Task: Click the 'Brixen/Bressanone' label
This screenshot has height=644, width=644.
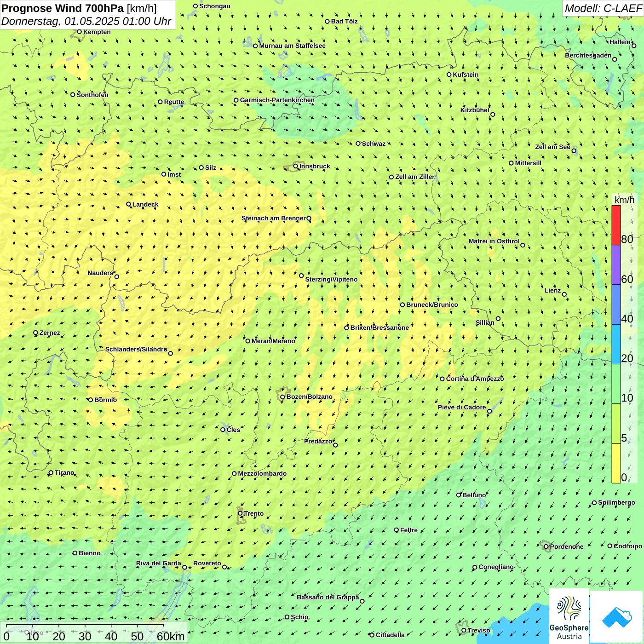Action: pyautogui.click(x=379, y=328)
